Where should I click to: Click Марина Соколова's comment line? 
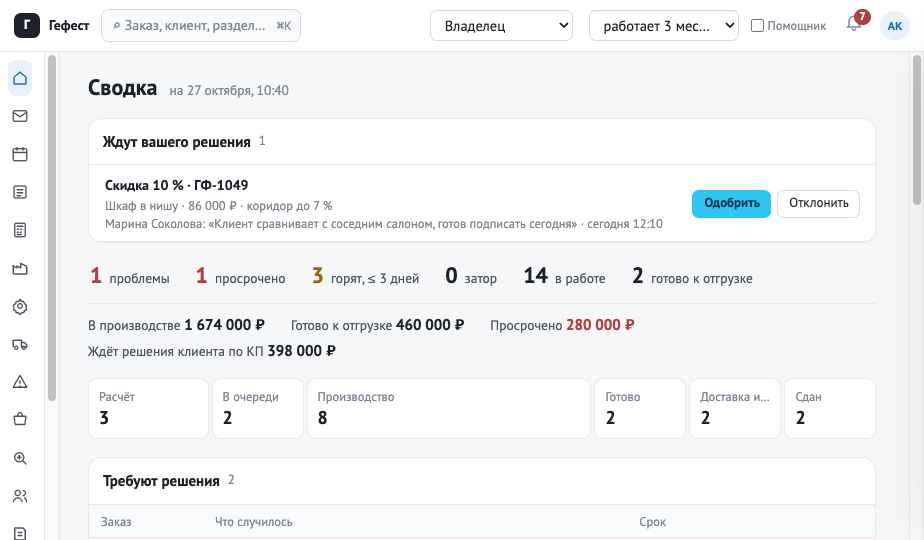[384, 224]
